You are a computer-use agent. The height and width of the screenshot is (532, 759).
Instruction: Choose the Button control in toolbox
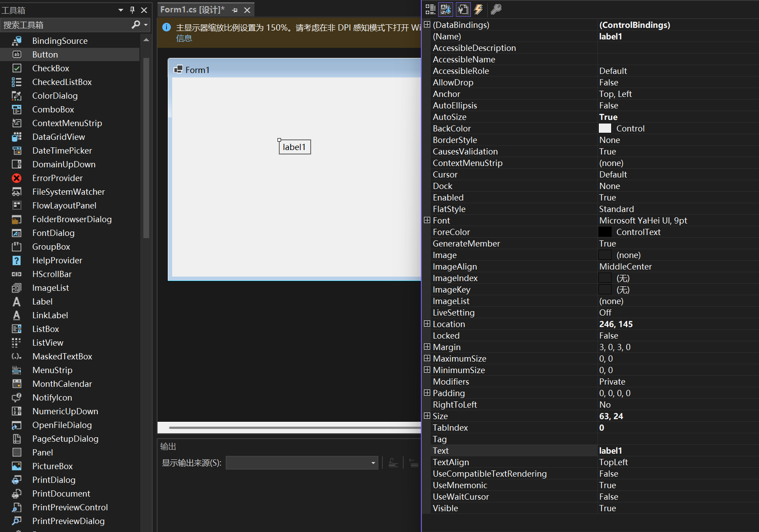coord(70,54)
